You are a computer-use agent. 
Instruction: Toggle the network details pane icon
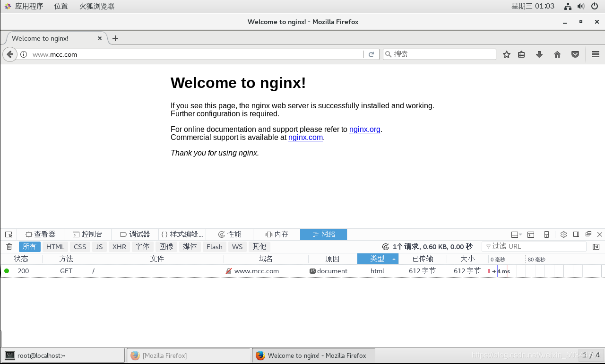coord(596,247)
